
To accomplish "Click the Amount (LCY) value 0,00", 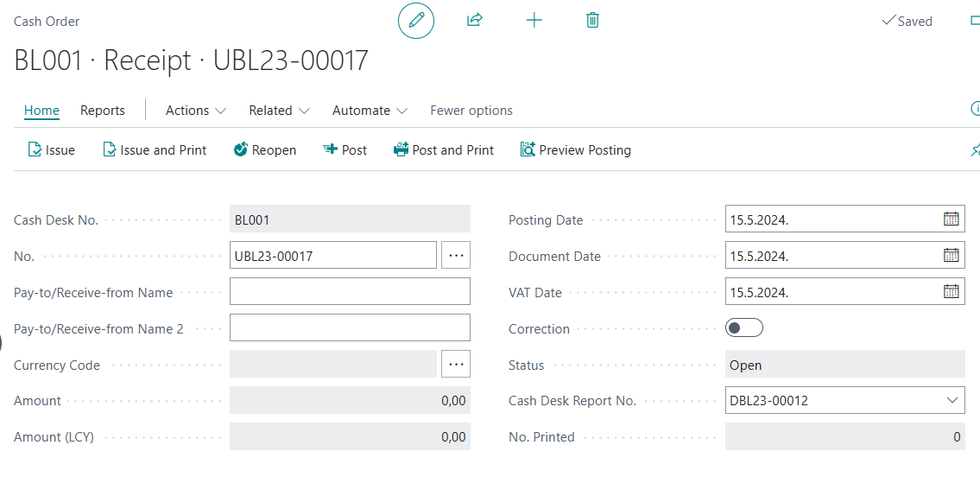I will click(453, 437).
